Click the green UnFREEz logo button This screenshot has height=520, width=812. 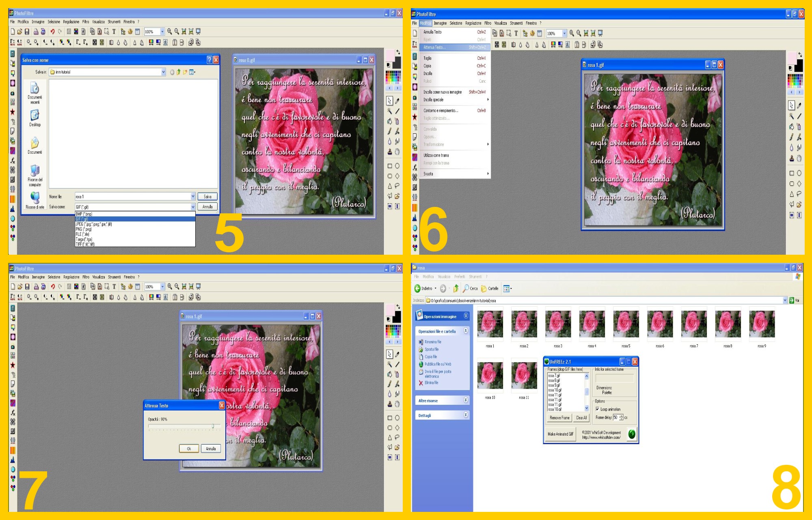pos(631,434)
